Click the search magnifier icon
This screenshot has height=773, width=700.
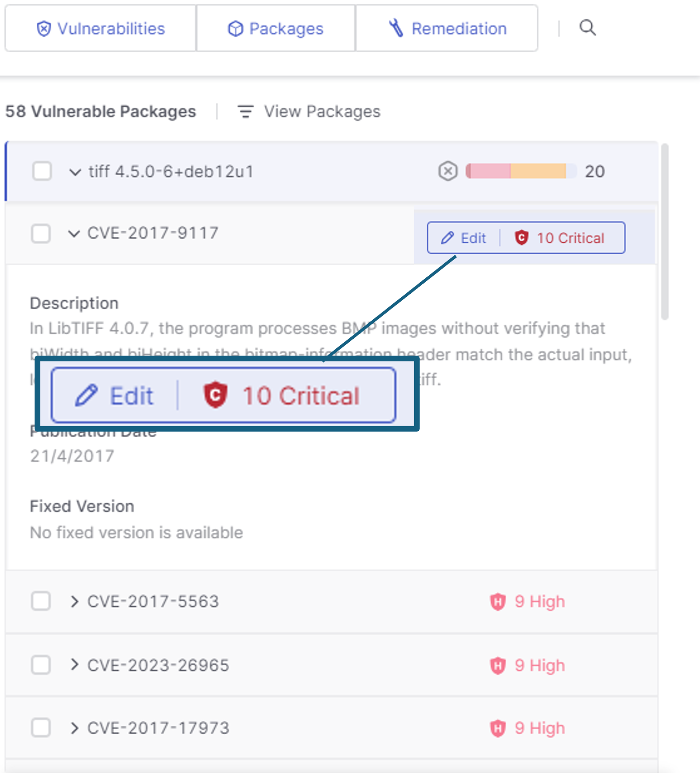[x=587, y=28]
